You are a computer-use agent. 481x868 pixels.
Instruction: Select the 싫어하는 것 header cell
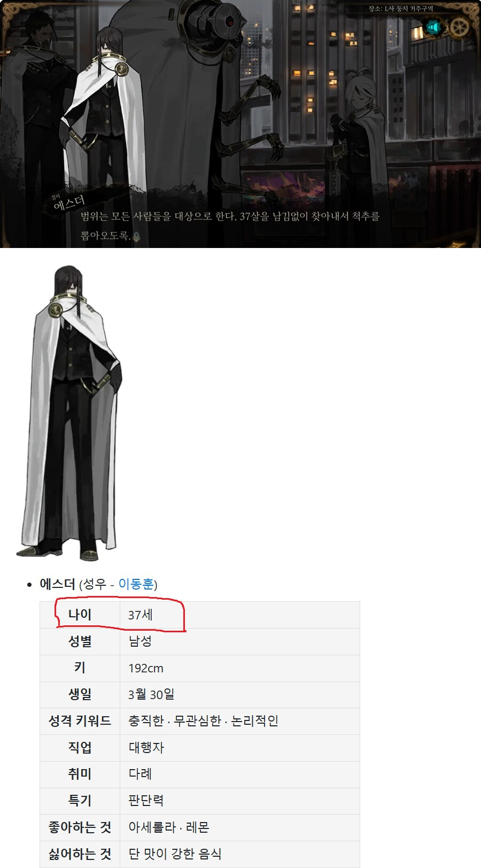[x=80, y=854]
